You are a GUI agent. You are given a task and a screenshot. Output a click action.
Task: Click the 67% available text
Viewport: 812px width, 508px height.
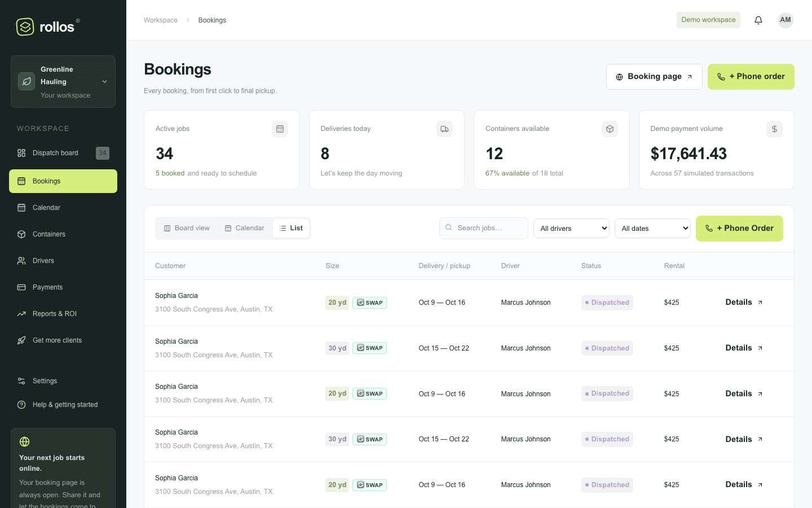(x=507, y=173)
